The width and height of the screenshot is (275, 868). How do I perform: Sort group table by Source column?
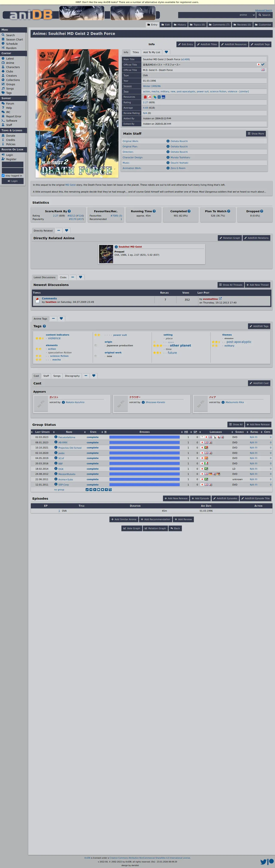click(x=239, y=432)
